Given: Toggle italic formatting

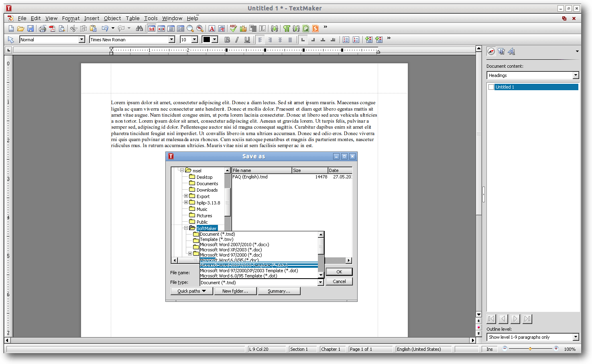Looking at the screenshot, I should pos(237,40).
